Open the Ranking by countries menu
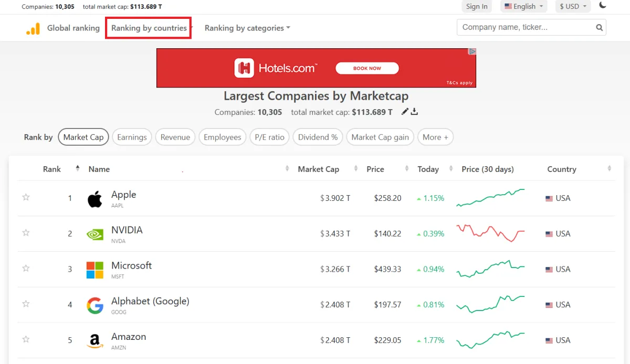Image resolution: width=630 pixels, height=364 pixels. (149, 28)
